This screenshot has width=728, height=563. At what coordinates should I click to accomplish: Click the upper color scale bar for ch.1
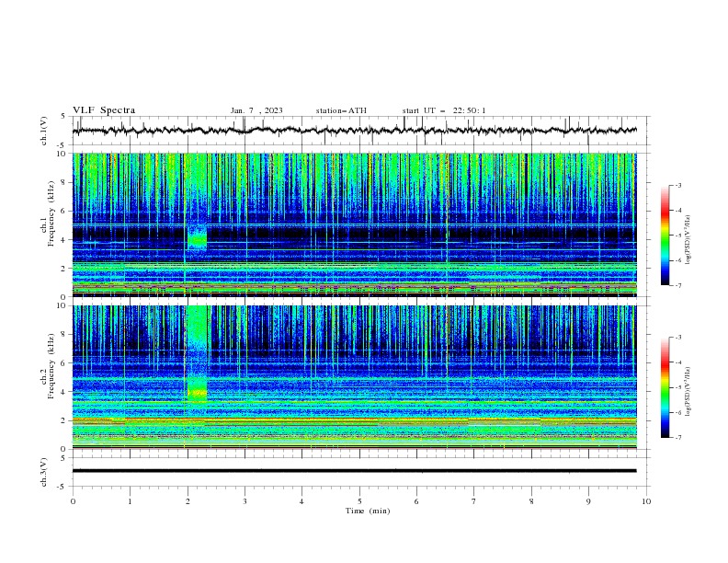coord(665,236)
